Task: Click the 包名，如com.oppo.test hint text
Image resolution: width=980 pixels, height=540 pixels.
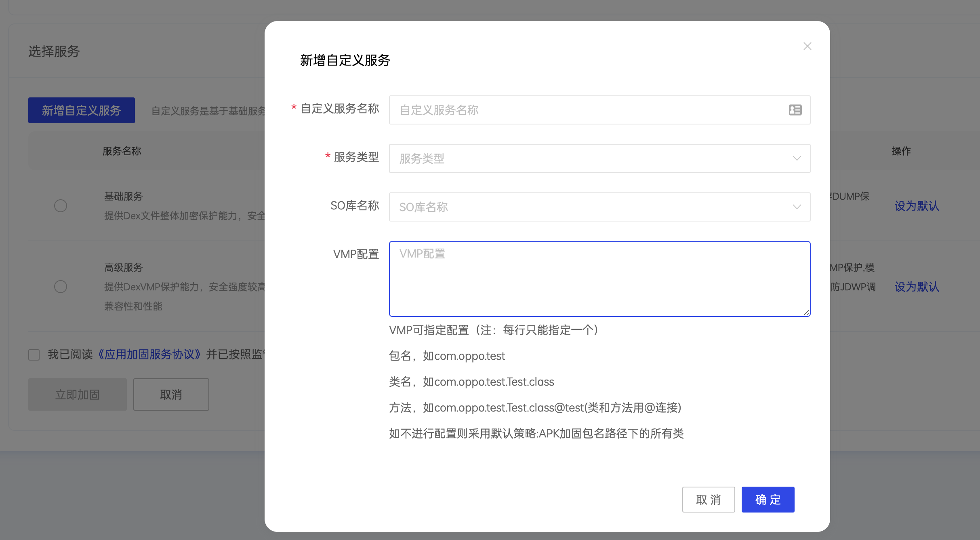Action: click(x=447, y=356)
